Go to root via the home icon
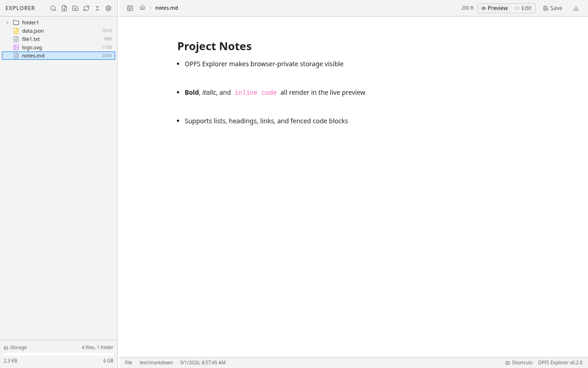The width and height of the screenshot is (588, 368). [142, 8]
